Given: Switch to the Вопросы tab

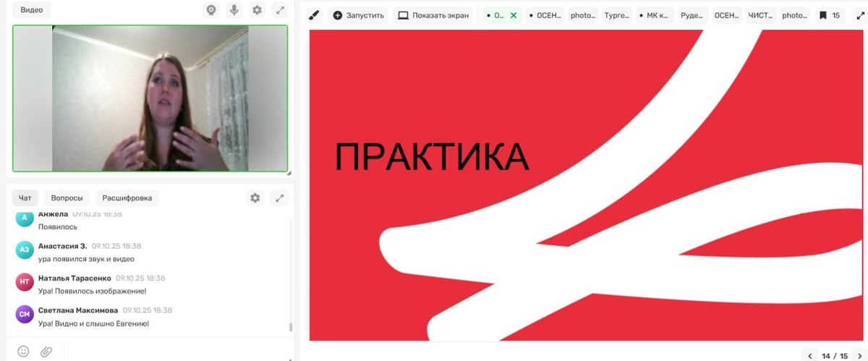Looking at the screenshot, I should [x=67, y=198].
